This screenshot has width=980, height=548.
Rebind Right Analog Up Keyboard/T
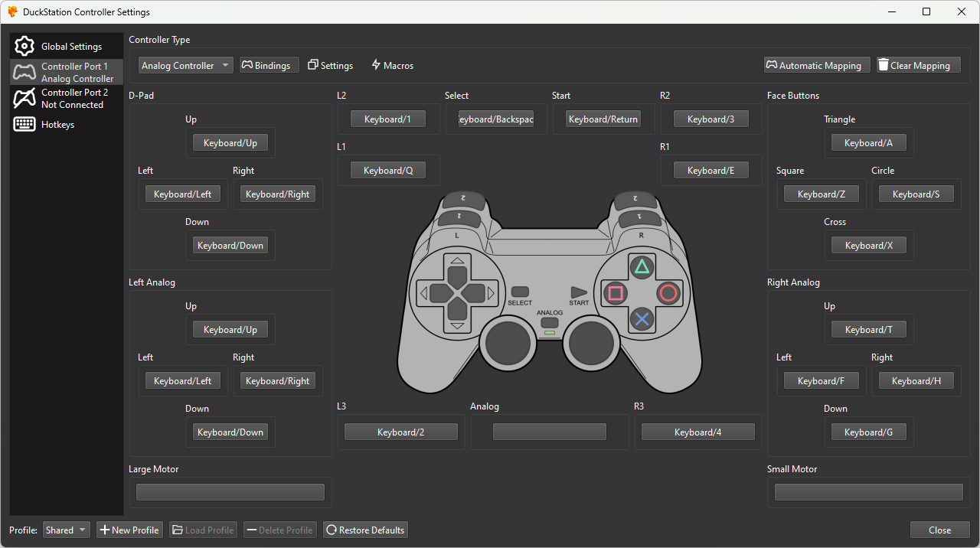(x=869, y=330)
